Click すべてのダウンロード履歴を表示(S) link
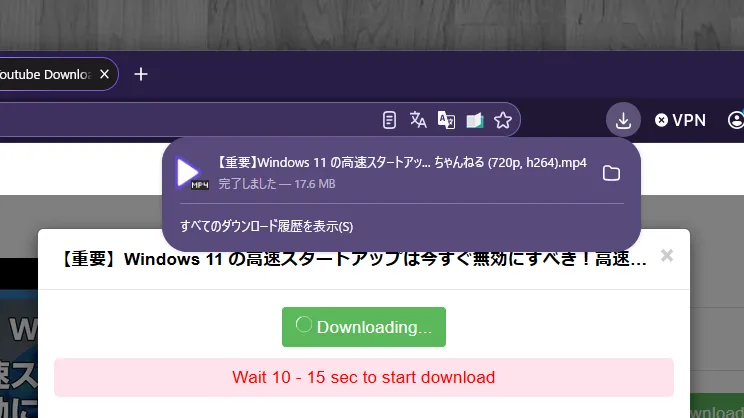 [266, 226]
